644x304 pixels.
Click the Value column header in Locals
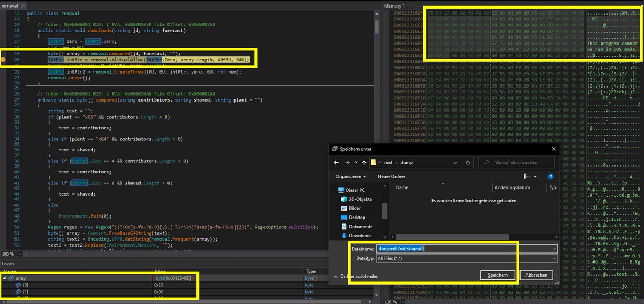[160, 271]
